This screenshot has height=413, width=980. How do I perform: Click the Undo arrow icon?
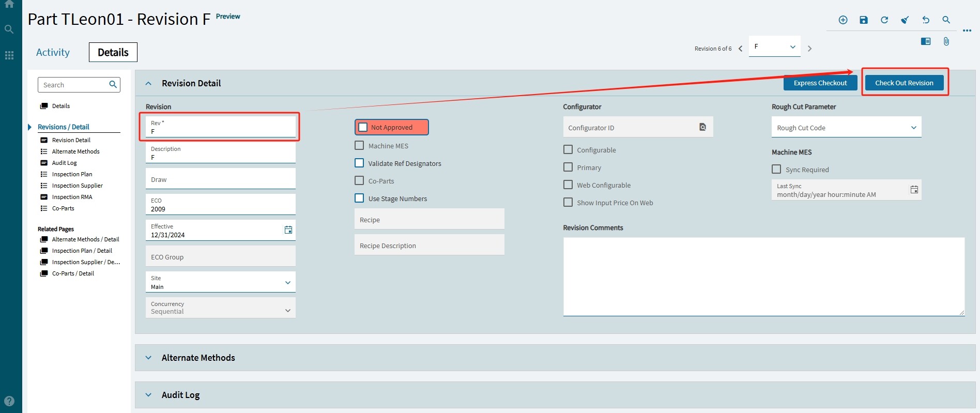point(926,20)
